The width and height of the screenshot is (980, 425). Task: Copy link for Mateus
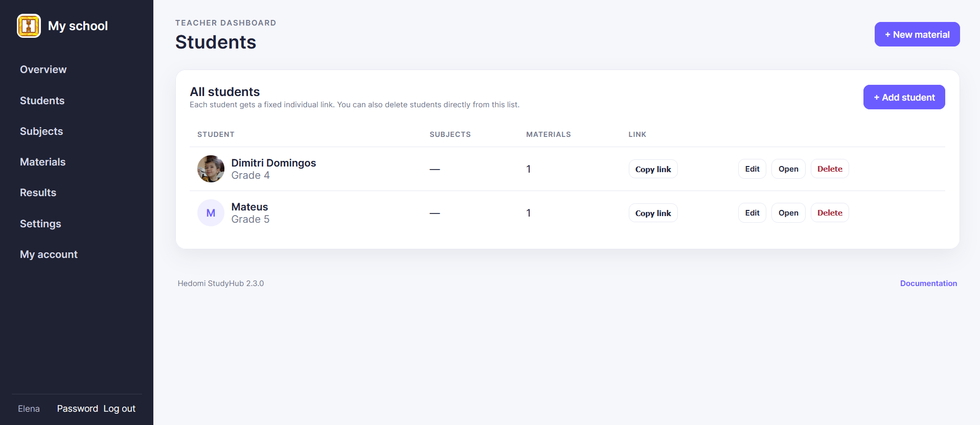(653, 213)
